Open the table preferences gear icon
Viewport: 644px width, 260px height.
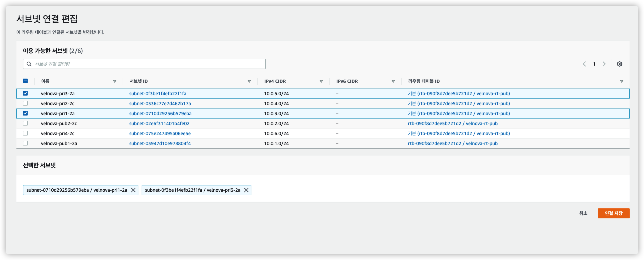[x=619, y=64]
